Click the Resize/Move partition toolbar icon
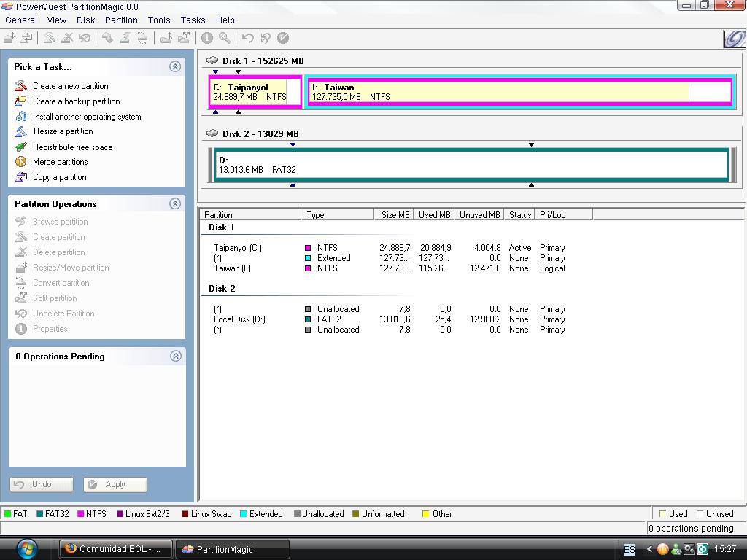Image resolution: width=747 pixels, height=560 pixels. (9, 38)
